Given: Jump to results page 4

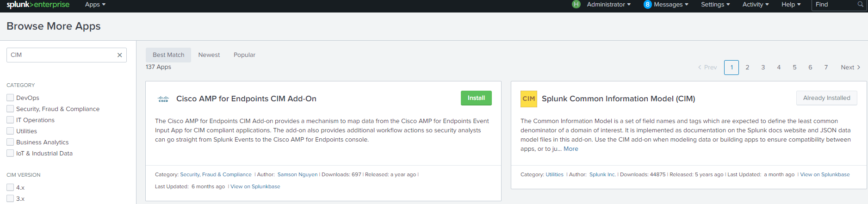Looking at the screenshot, I should click(779, 68).
